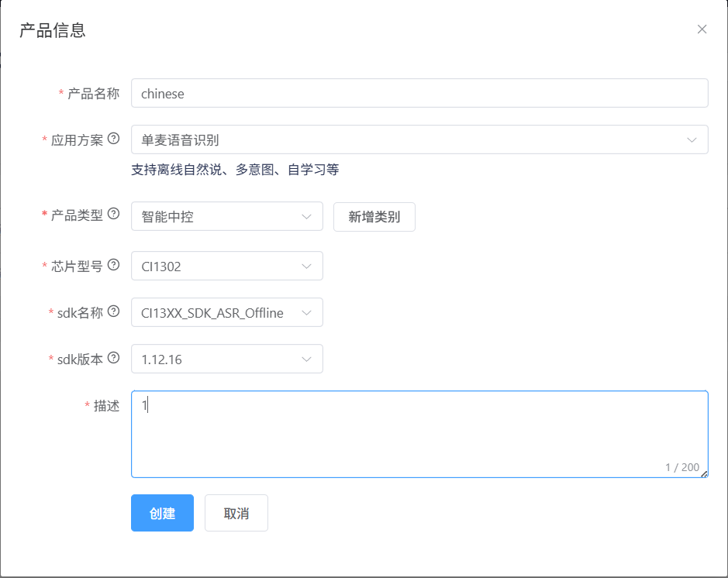Click the help icon beside 应用方案
Viewport: 728px width, 578px height.
coord(113,139)
